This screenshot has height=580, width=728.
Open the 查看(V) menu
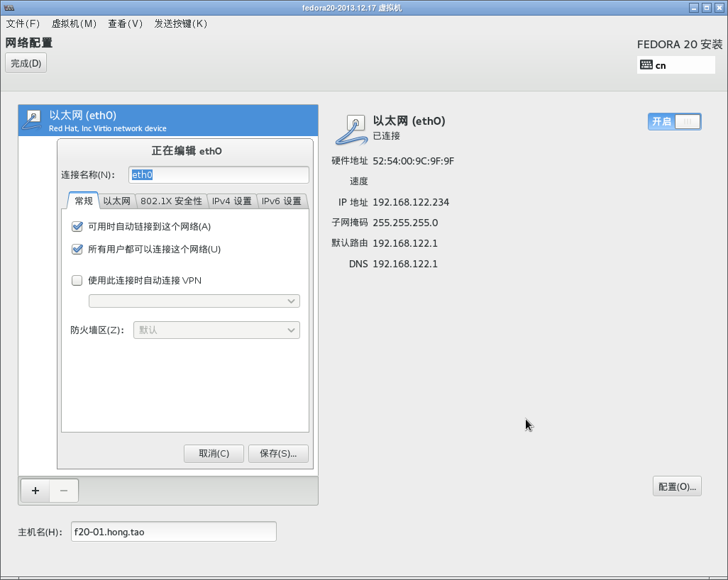(126, 23)
